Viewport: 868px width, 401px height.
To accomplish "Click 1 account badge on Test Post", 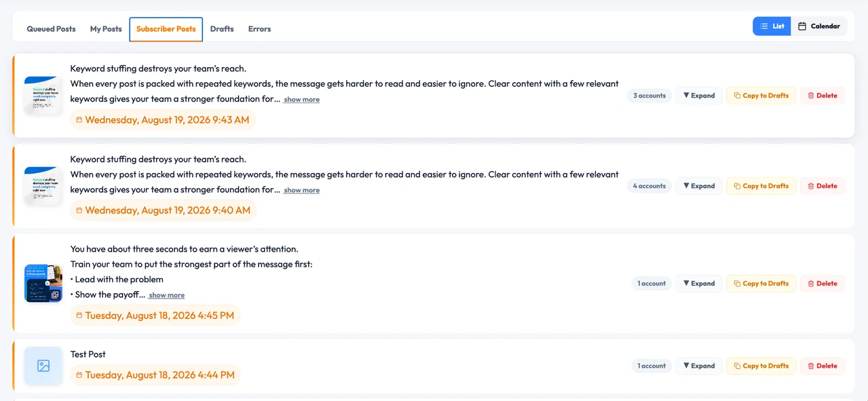I will (652, 366).
